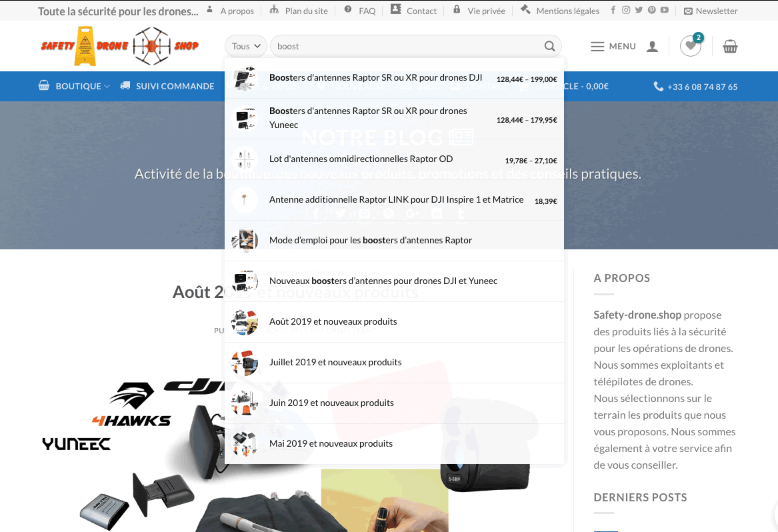Open Mai 2019 et nouveaux produits result
778x532 pixels.
tap(395, 444)
